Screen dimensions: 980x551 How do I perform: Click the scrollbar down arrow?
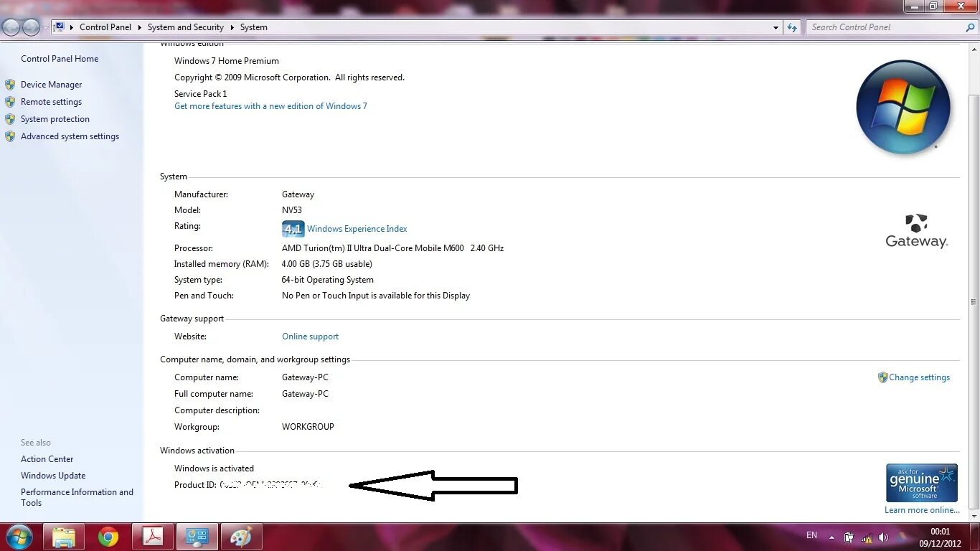[974, 517]
